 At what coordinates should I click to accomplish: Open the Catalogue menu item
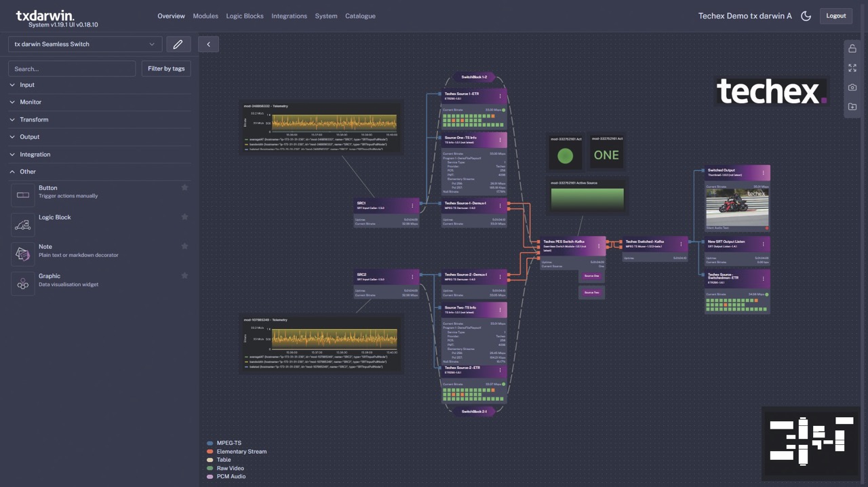360,16
